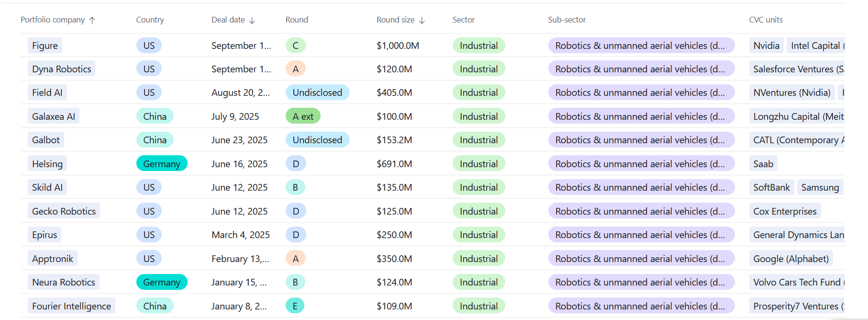
Task: Click the Deal date sort arrow
Action: [x=252, y=20]
